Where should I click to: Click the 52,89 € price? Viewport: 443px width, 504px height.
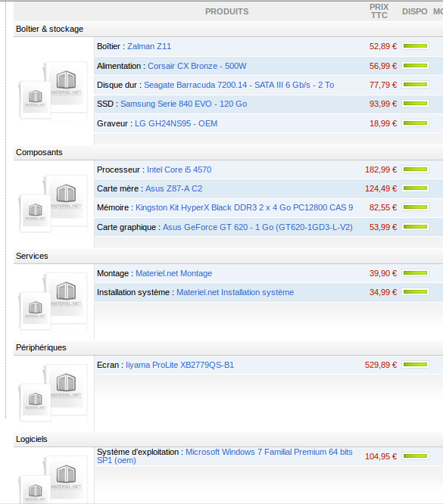pyautogui.click(x=383, y=46)
